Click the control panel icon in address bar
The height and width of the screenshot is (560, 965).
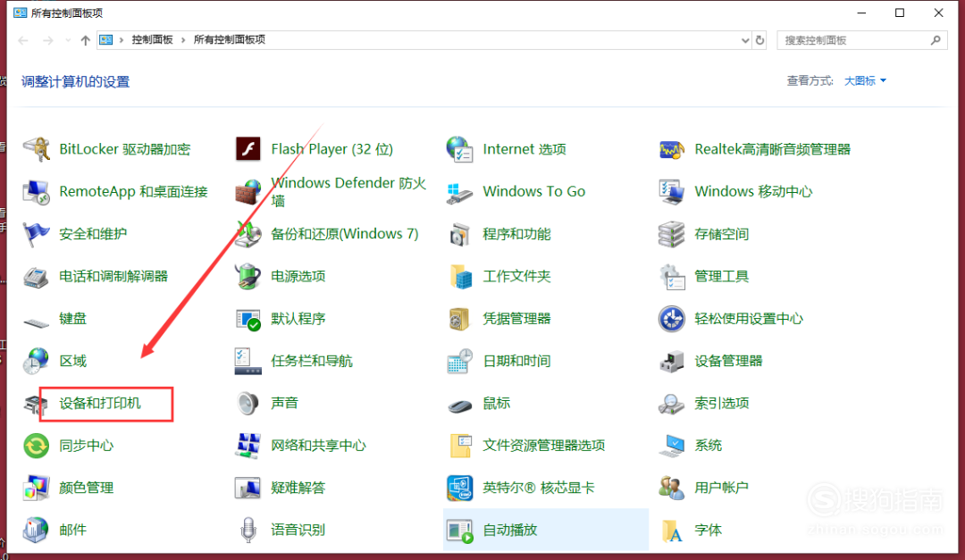click(x=105, y=40)
